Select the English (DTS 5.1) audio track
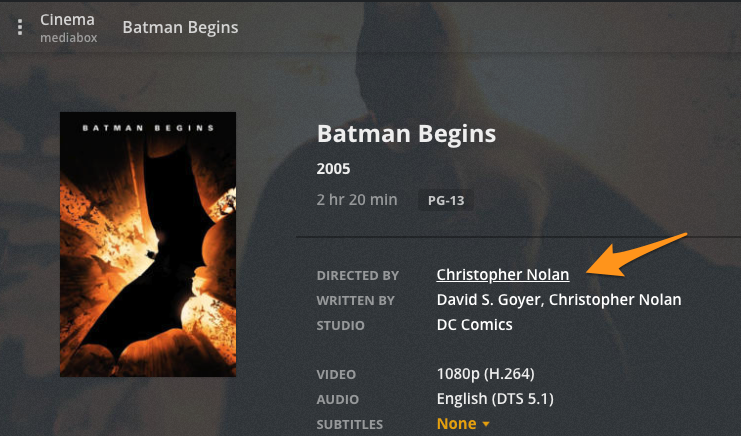 pyautogui.click(x=494, y=400)
